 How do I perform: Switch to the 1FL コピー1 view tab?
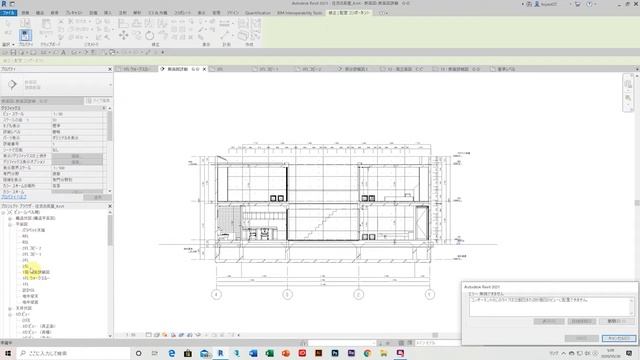(269, 69)
